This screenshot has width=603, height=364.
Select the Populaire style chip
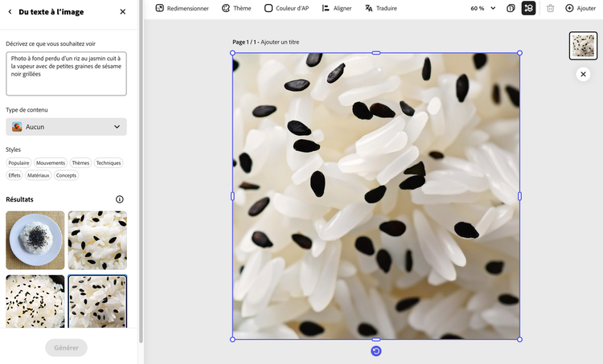click(18, 163)
